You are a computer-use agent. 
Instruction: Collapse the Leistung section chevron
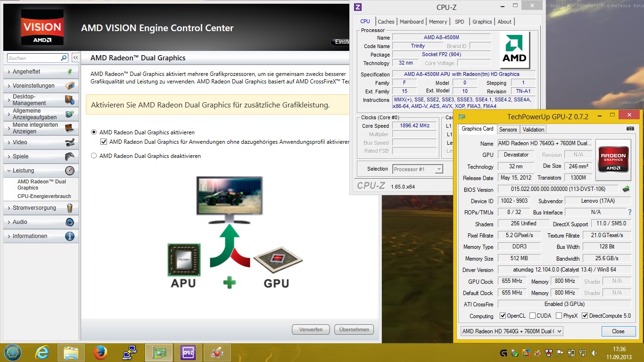coord(9,171)
